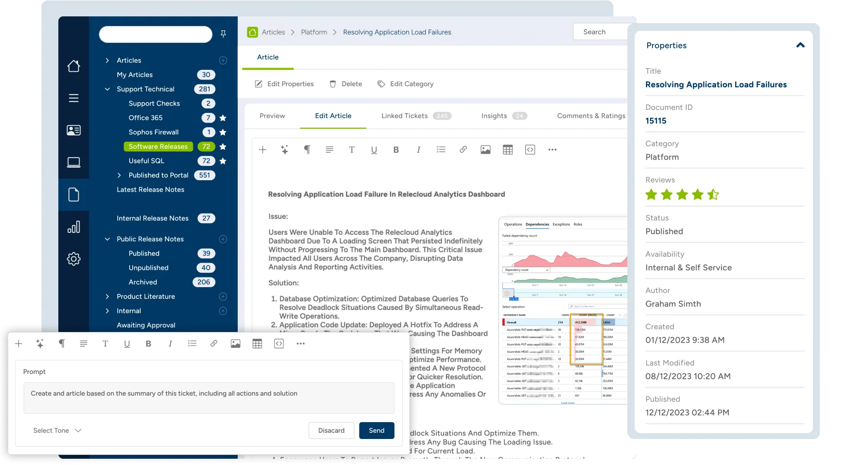Collapse the Public Release Notes node
The width and height of the screenshot is (868, 465).
coord(107,239)
